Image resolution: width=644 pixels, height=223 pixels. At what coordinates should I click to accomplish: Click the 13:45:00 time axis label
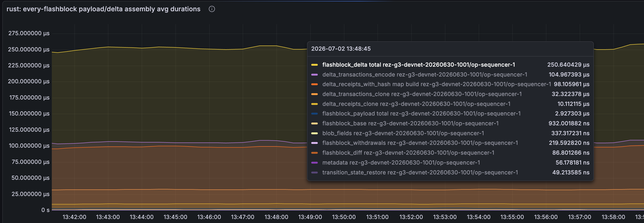coord(175,217)
